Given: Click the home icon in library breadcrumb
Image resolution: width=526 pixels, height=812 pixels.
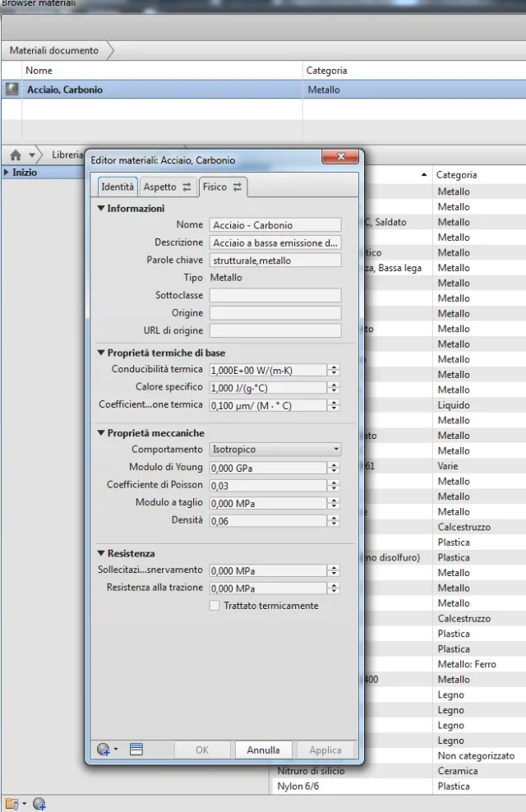Looking at the screenshot, I should (16, 155).
